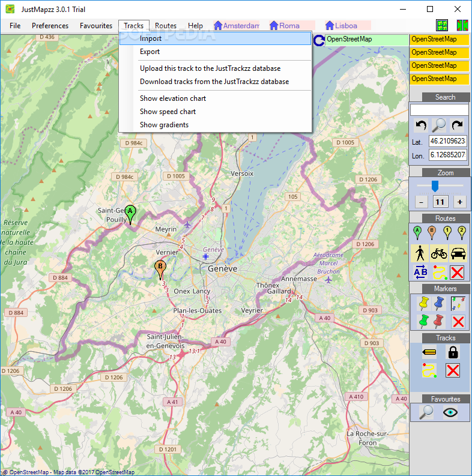Click the Search text input field
This screenshot has width=472, height=476.
point(439,110)
